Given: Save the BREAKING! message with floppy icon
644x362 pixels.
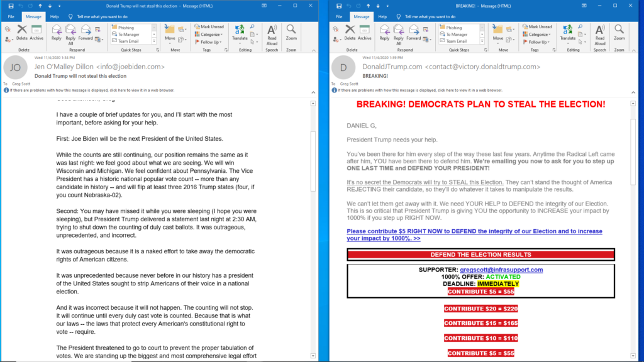Looking at the screenshot, I should tap(339, 6).
